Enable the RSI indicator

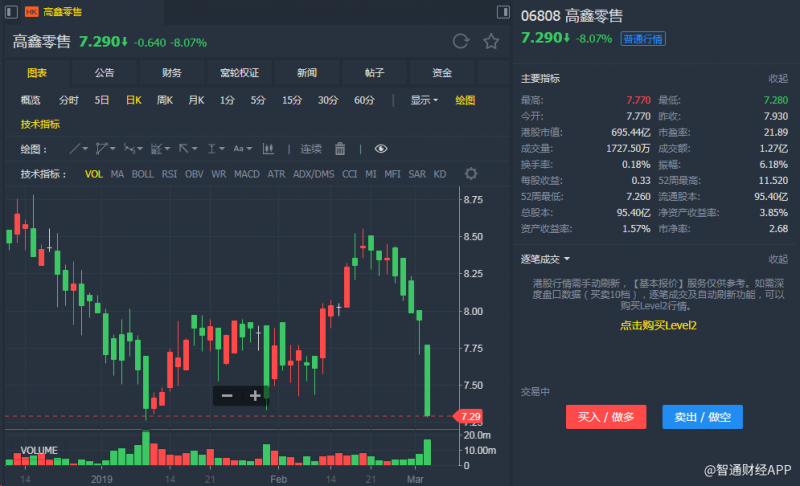pos(169,174)
